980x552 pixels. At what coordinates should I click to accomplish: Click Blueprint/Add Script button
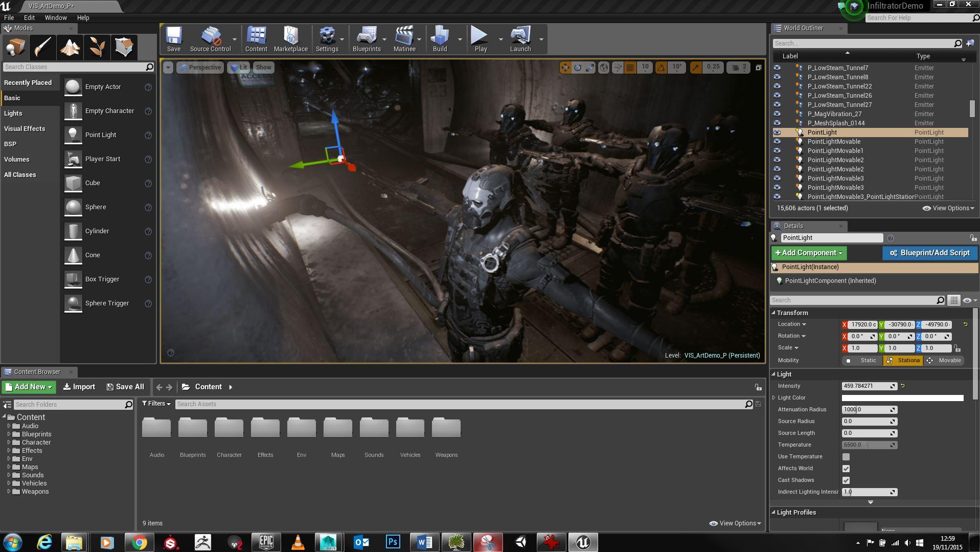coord(929,253)
